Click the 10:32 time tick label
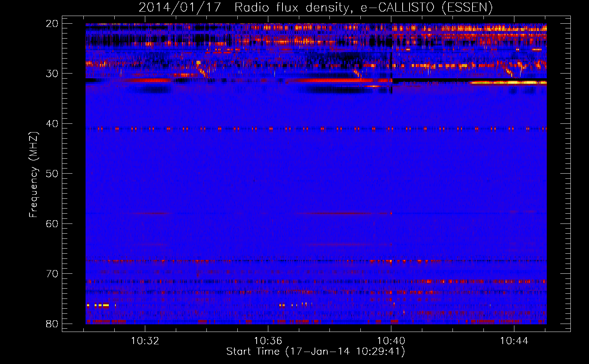Screen dimensions: 589x364 point(145,341)
